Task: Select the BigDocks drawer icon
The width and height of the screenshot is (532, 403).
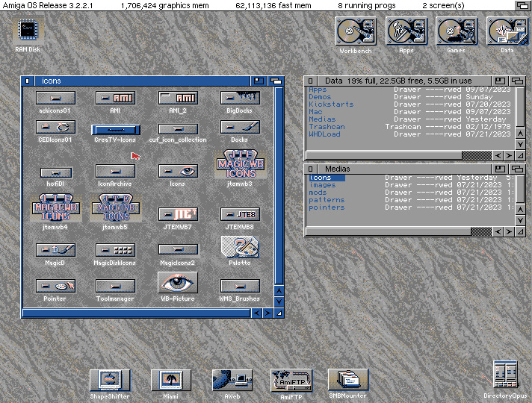Action: (x=240, y=99)
